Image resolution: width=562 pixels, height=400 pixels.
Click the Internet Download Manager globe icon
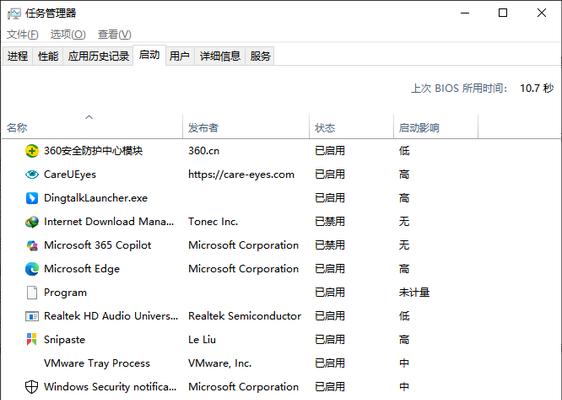tap(32, 222)
